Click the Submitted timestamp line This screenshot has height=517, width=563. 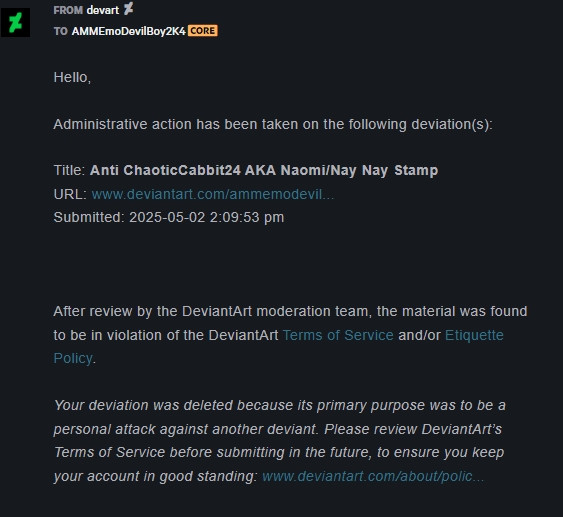[169, 217]
